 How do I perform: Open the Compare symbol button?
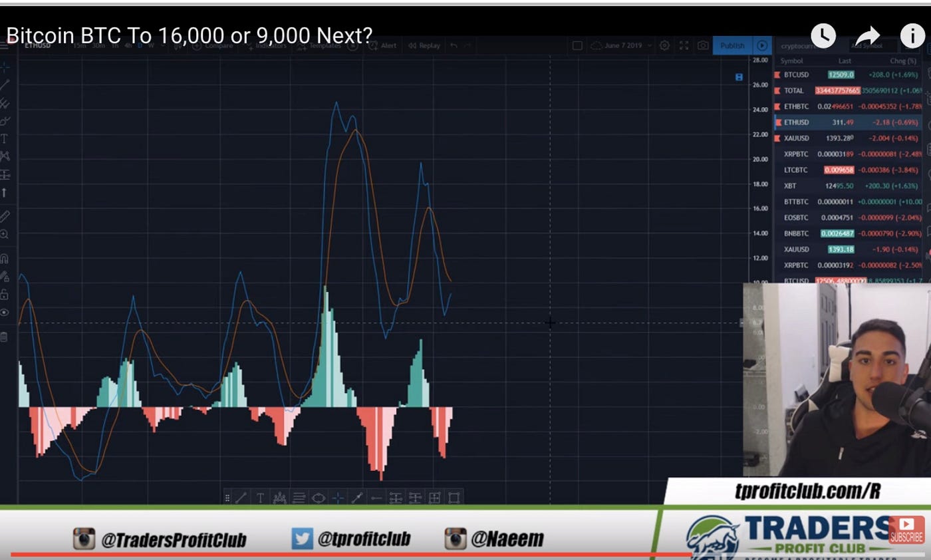212,45
